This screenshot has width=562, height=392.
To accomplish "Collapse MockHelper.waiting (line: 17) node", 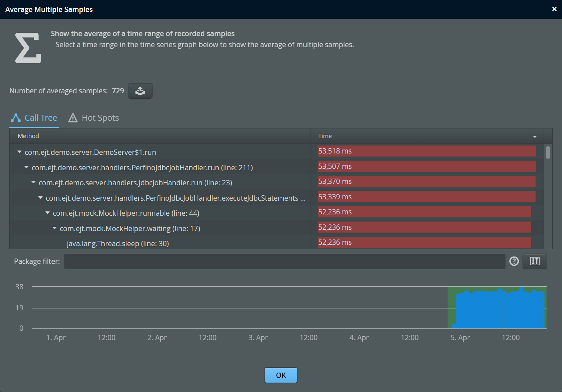I will 55,228.
